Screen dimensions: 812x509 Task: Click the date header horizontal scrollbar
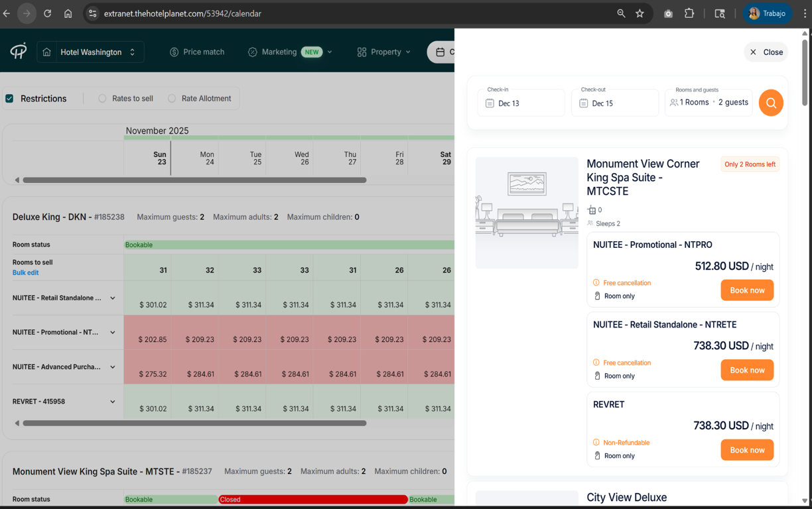[194, 180]
